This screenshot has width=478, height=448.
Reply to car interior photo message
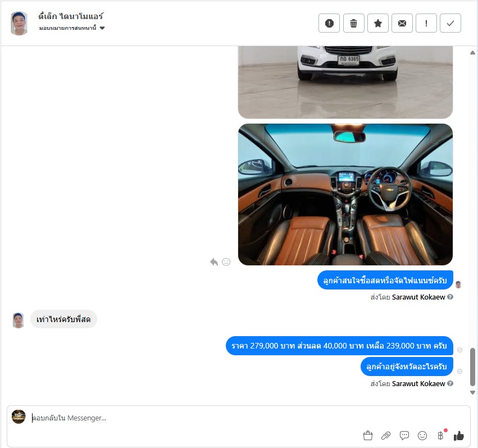pyautogui.click(x=214, y=262)
